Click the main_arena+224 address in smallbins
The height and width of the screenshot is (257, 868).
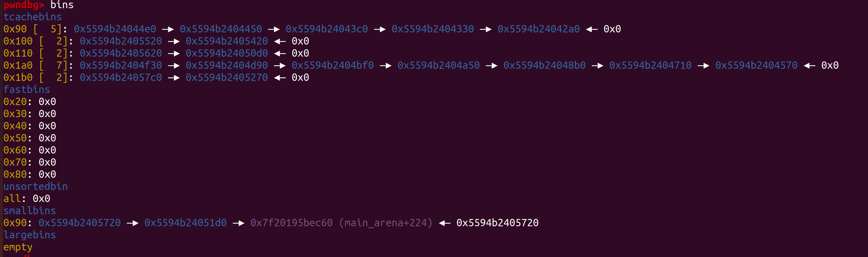click(x=341, y=223)
